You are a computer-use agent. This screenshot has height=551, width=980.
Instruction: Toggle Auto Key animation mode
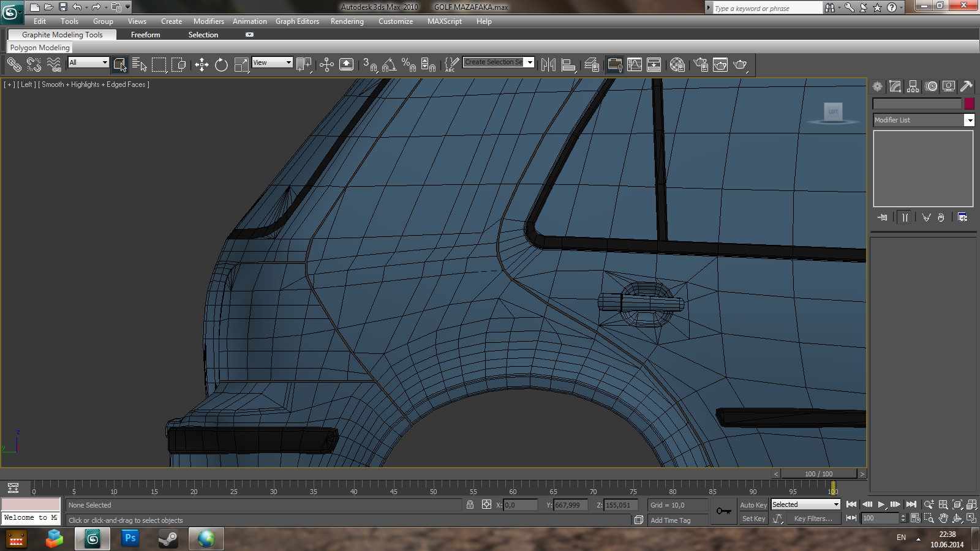pos(753,505)
